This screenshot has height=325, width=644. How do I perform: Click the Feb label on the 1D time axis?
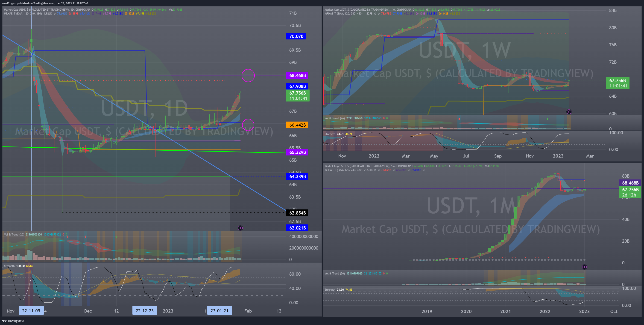[248, 311]
